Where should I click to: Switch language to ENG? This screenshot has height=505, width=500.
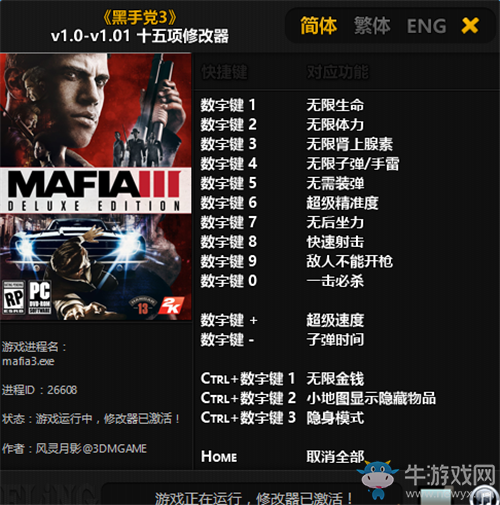pyautogui.click(x=426, y=26)
